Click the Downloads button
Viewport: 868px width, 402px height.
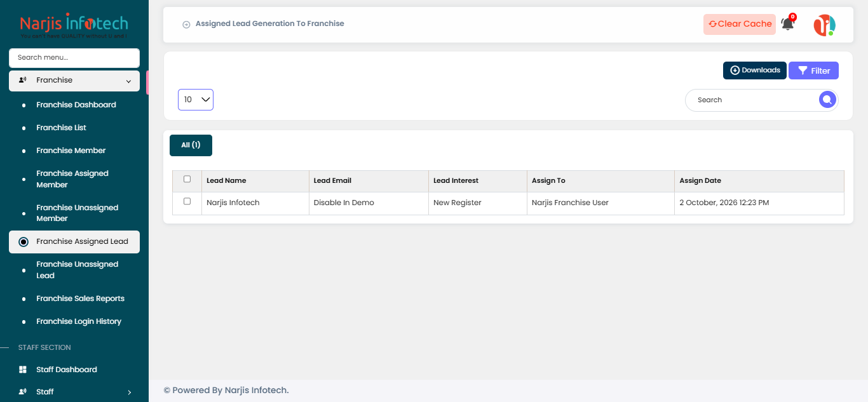(x=755, y=70)
